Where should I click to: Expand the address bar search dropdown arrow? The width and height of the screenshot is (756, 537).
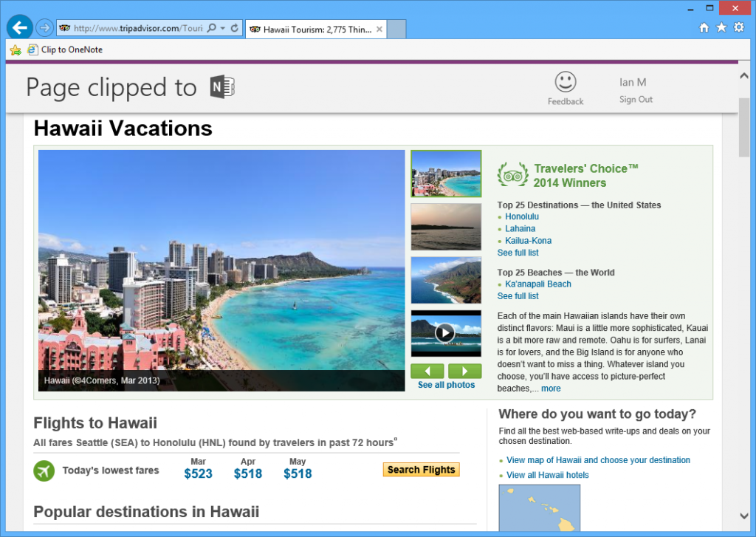[x=222, y=28]
